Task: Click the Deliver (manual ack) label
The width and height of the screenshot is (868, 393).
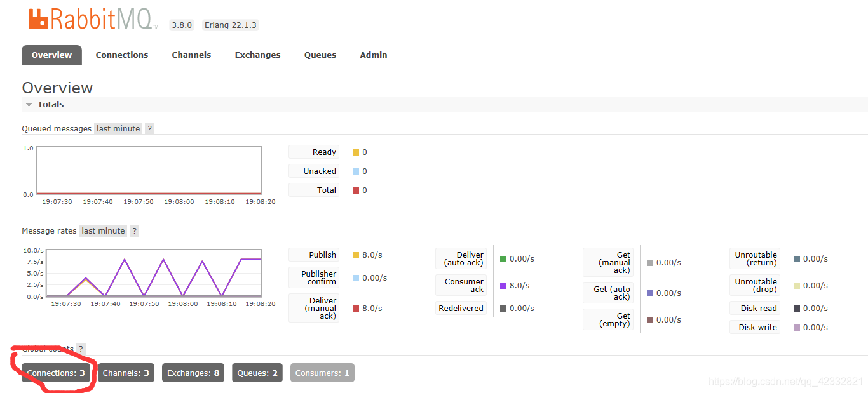Action: point(314,308)
